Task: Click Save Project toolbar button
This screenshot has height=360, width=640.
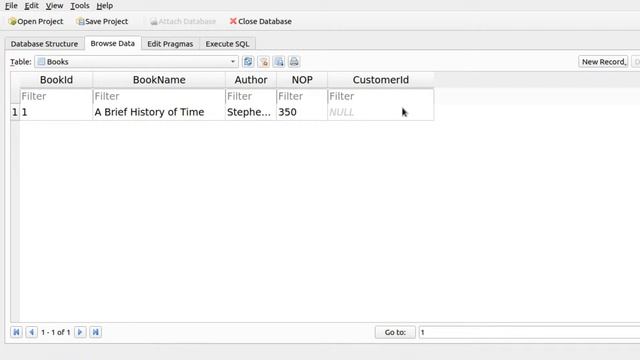Action: (x=102, y=21)
